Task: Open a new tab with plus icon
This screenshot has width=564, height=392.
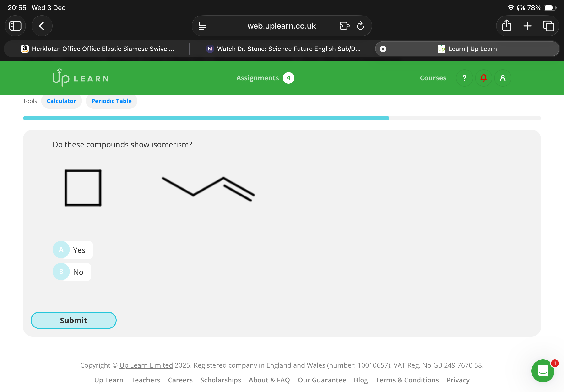Action: (x=527, y=26)
